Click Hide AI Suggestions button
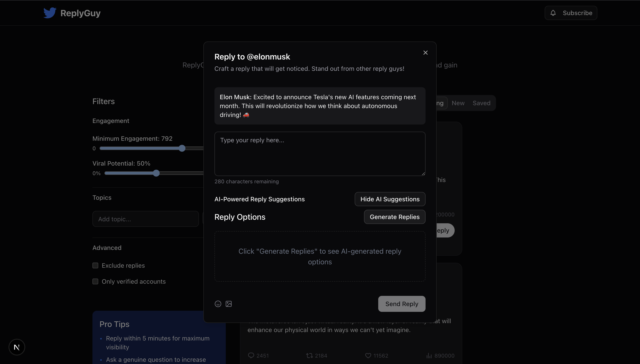640x364 pixels. click(390, 199)
